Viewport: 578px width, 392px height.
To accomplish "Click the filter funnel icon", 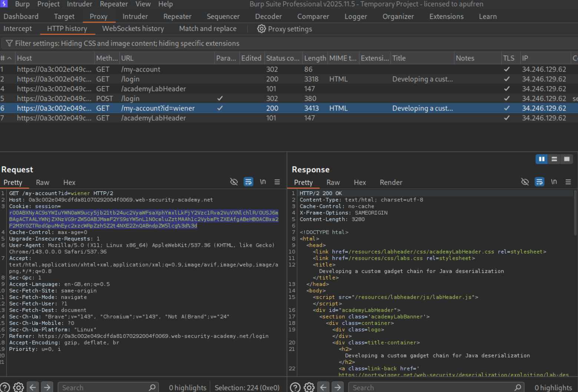I will coord(9,43).
